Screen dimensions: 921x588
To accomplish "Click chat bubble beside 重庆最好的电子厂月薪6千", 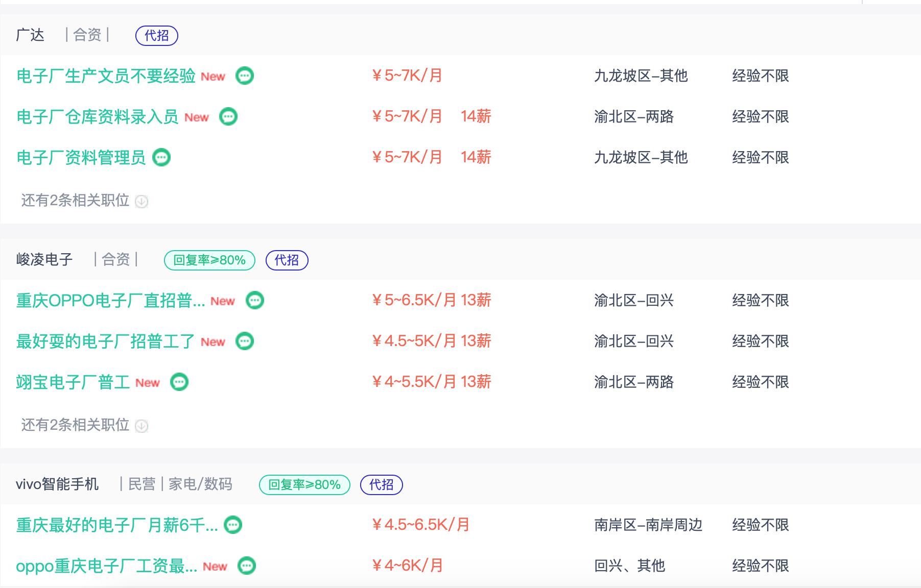I will point(233,525).
